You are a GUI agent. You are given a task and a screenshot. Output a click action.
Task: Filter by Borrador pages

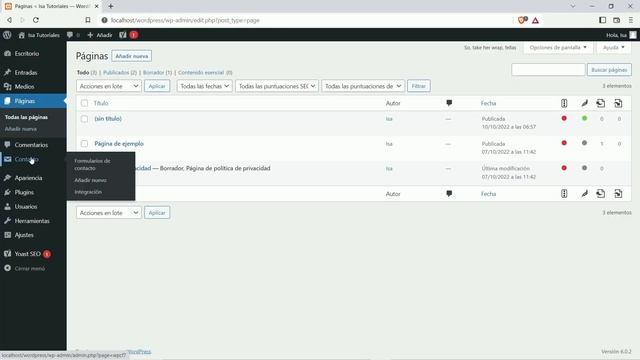(x=157, y=73)
